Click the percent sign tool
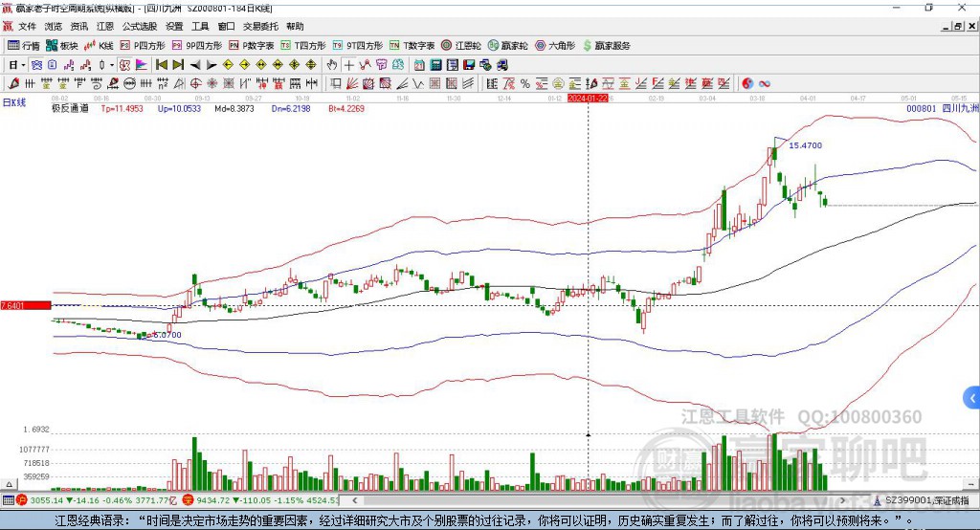The width and height of the screenshot is (980, 530). tap(525, 84)
